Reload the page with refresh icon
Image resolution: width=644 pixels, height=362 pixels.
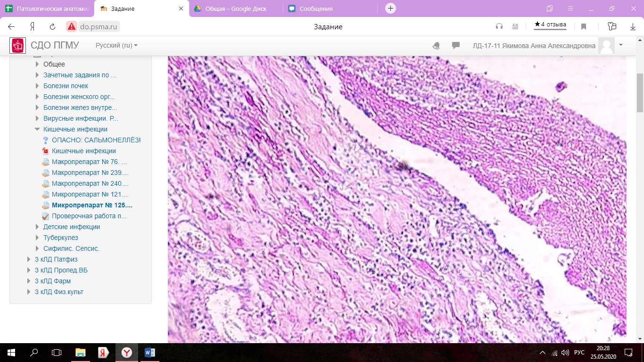(x=53, y=27)
